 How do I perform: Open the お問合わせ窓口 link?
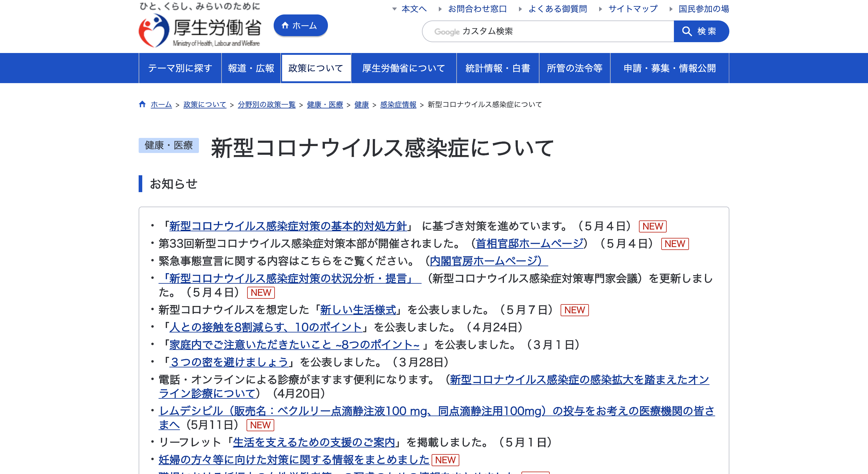[x=477, y=9]
